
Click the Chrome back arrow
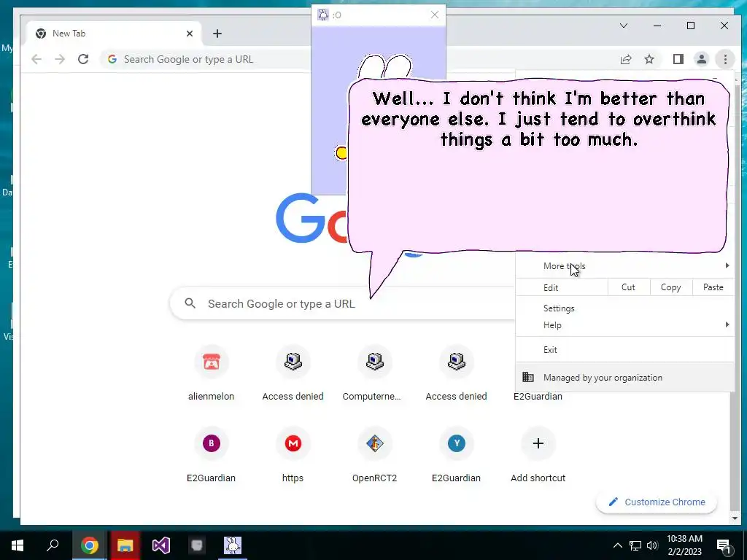pyautogui.click(x=36, y=59)
